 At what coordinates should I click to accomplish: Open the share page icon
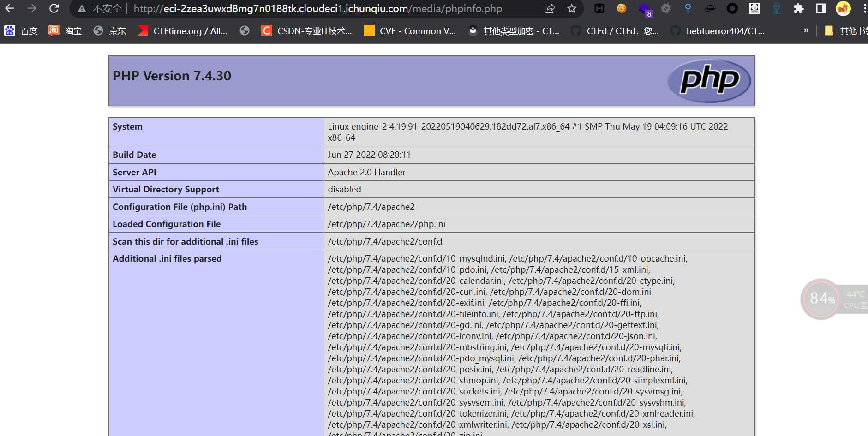(x=549, y=8)
